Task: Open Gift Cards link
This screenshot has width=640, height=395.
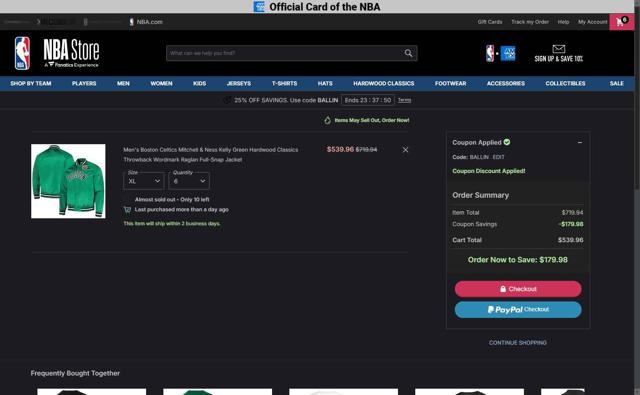Action: pos(490,22)
